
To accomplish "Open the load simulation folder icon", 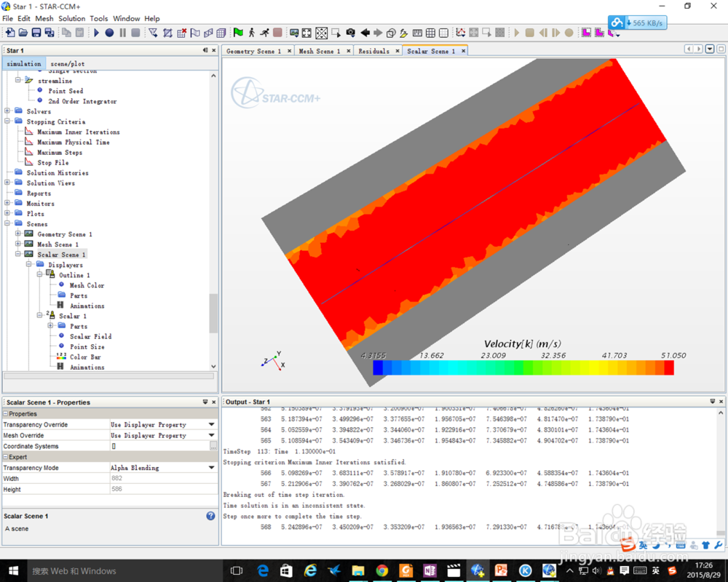I will tap(23, 33).
